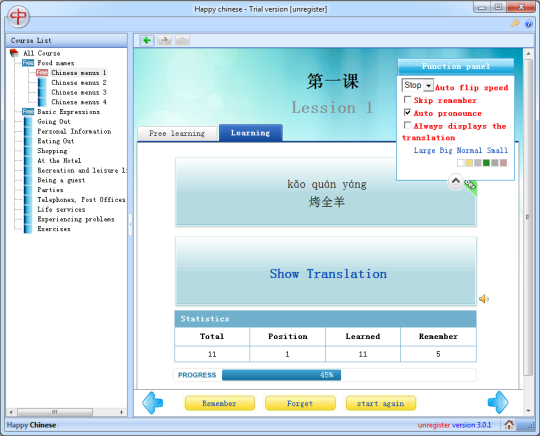Collapse the Function panel with the up chevron
540x436 pixels.
(x=456, y=181)
